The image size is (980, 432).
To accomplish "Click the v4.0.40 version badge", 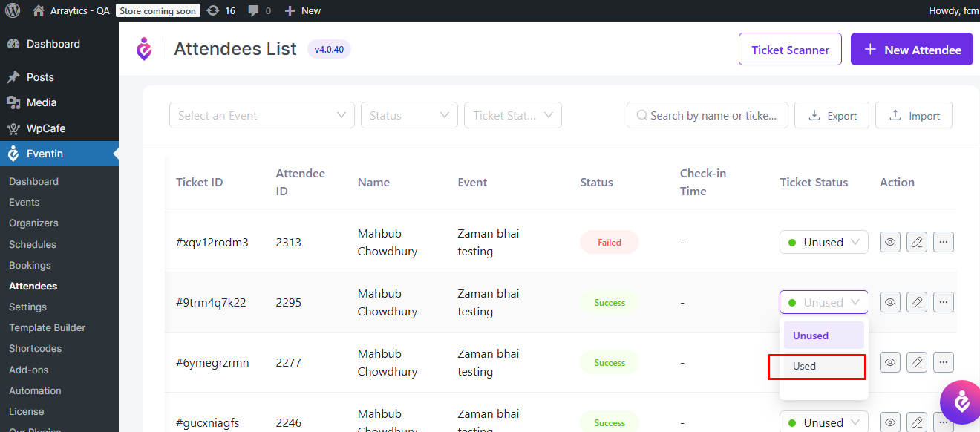I will click(329, 50).
